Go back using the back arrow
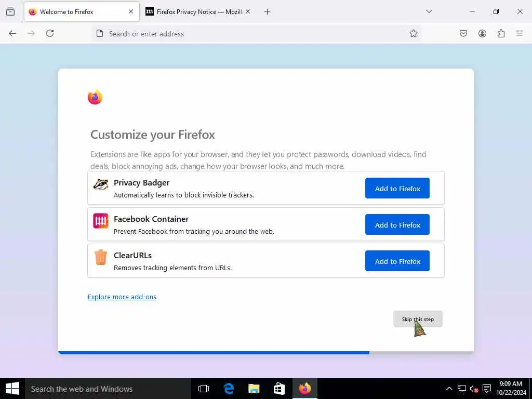Screen dimensions: 532x399 click(x=12, y=33)
